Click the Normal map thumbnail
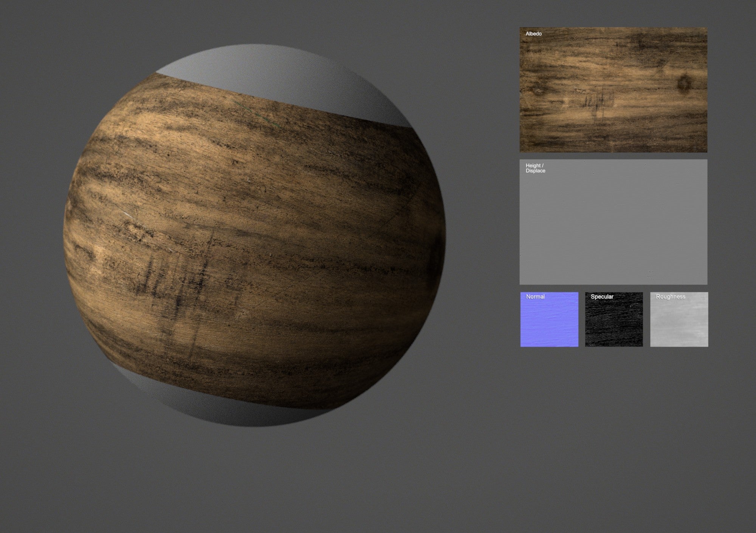Screen dimensions: 756x533 (549, 319)
